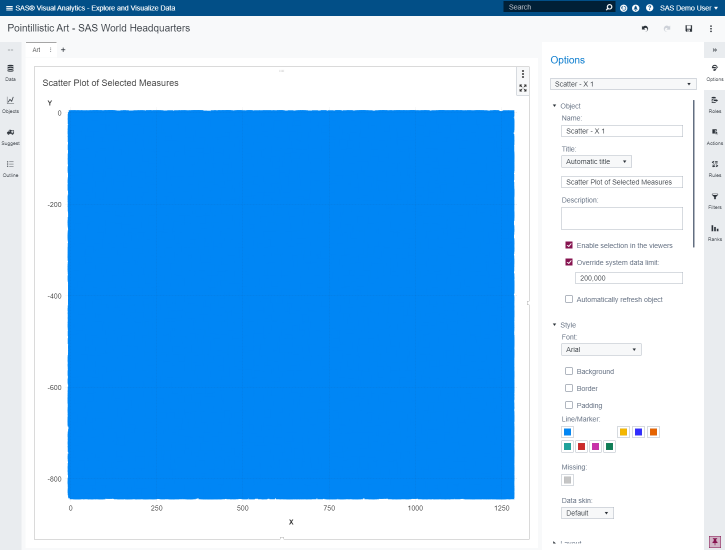The image size is (725, 550).
Task: Open the Data pane
Action: coord(10,73)
